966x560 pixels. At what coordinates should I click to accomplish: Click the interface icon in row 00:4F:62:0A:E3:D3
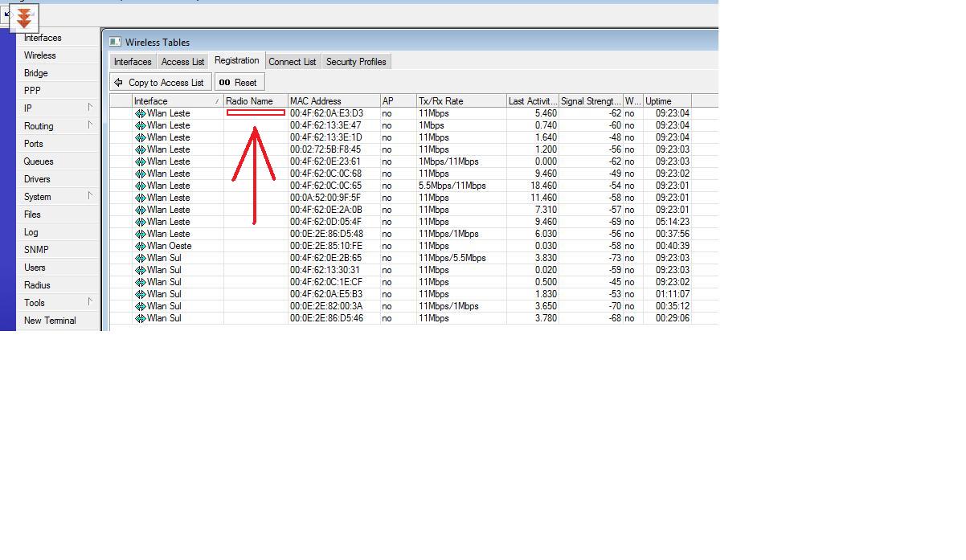point(140,113)
